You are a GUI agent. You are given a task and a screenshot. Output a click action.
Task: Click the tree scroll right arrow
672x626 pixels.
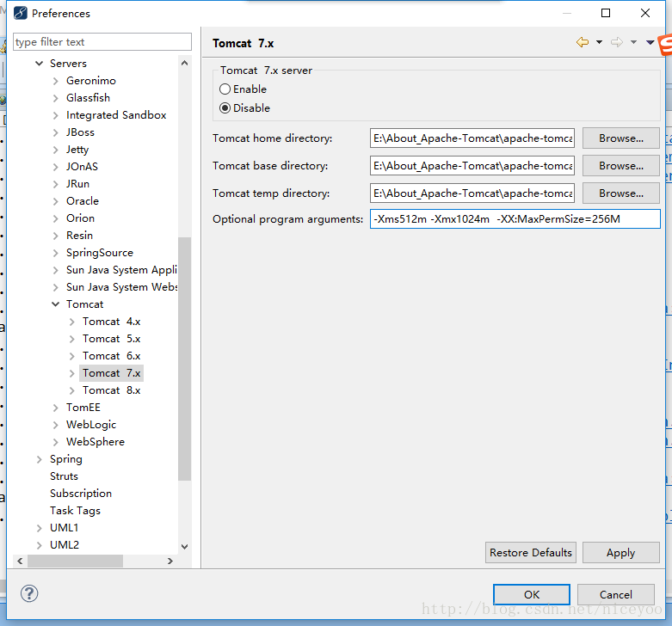[x=170, y=561]
